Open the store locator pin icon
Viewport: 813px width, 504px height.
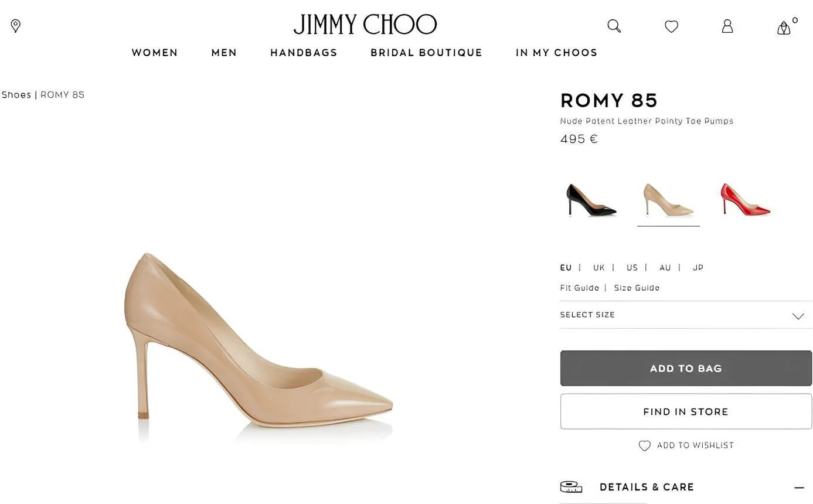16,26
